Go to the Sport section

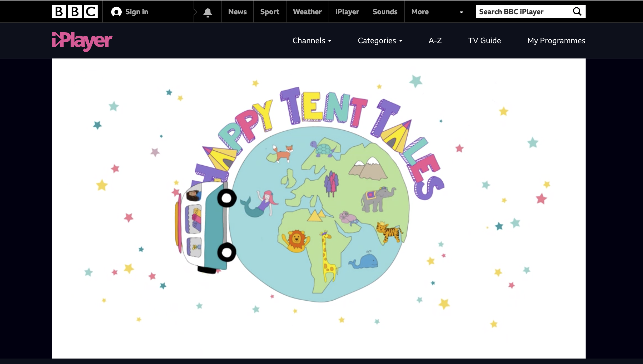(x=270, y=12)
